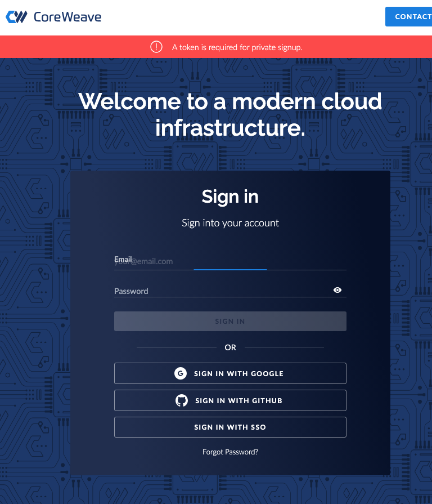Click the GitHub octocat icon

[182, 400]
